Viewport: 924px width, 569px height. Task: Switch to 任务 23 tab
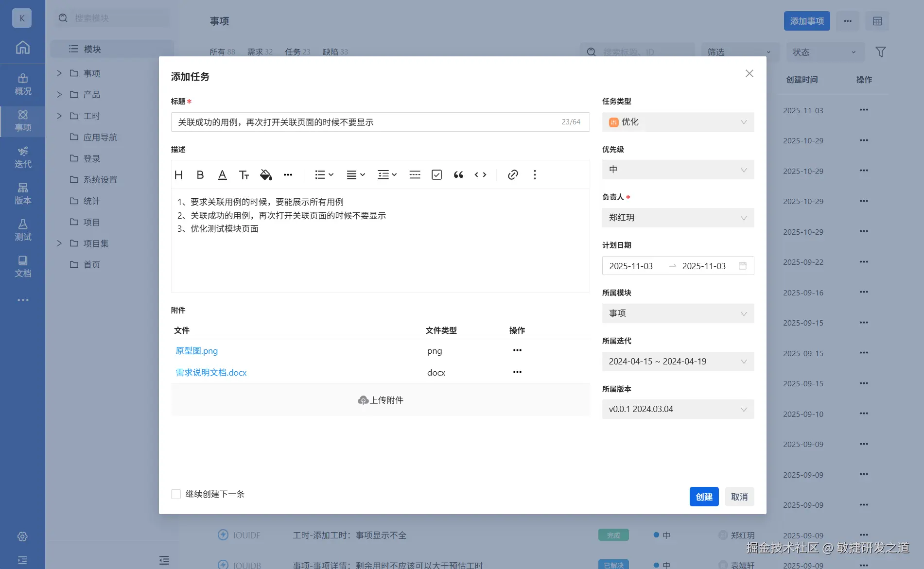(x=297, y=52)
